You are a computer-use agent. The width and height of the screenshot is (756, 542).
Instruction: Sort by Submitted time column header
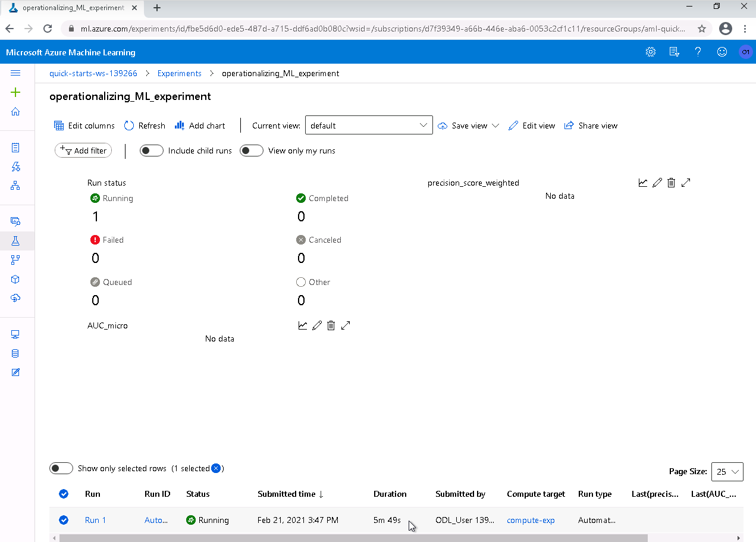click(x=290, y=494)
